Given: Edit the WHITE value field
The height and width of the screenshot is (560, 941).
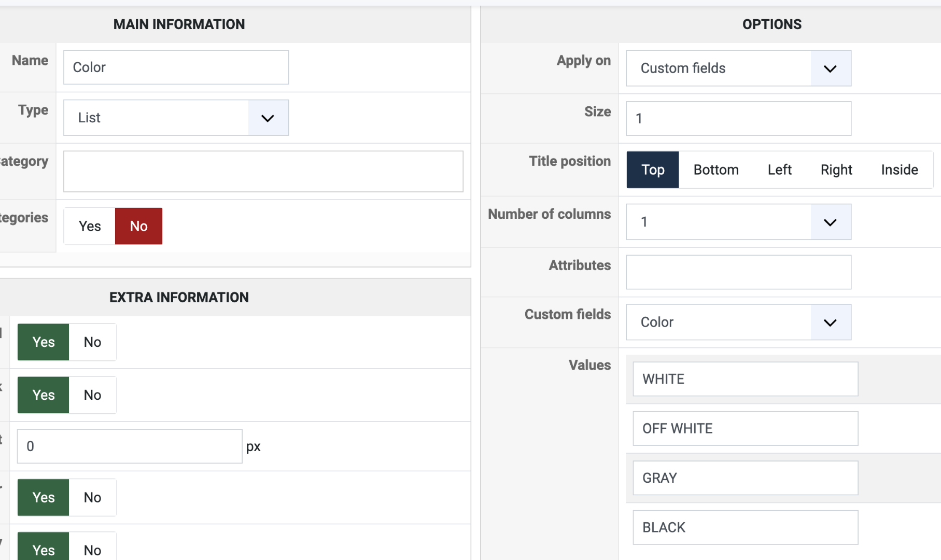Looking at the screenshot, I should (x=745, y=379).
